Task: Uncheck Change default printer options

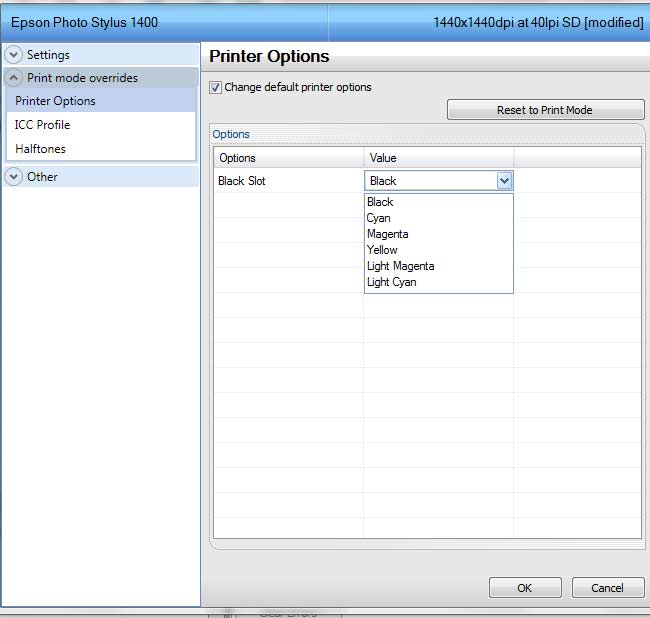Action: (216, 88)
